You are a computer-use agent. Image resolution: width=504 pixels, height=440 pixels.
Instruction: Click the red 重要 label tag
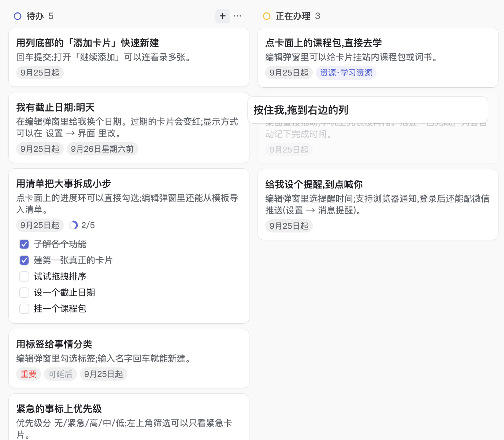[29, 374]
